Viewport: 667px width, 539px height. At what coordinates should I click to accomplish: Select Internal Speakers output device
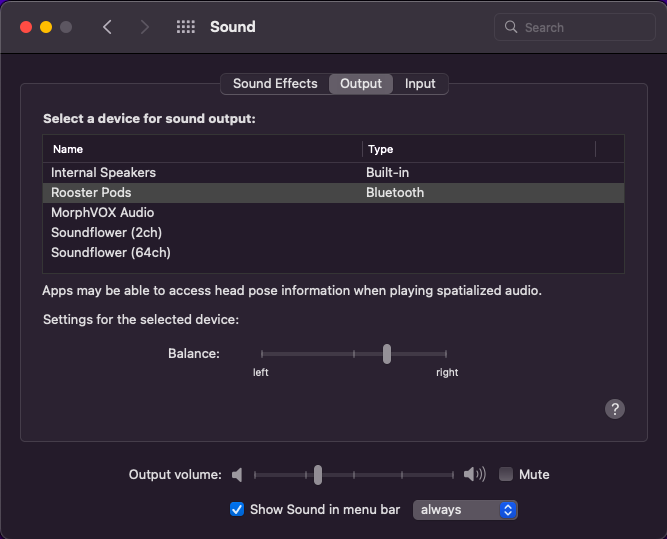(104, 173)
